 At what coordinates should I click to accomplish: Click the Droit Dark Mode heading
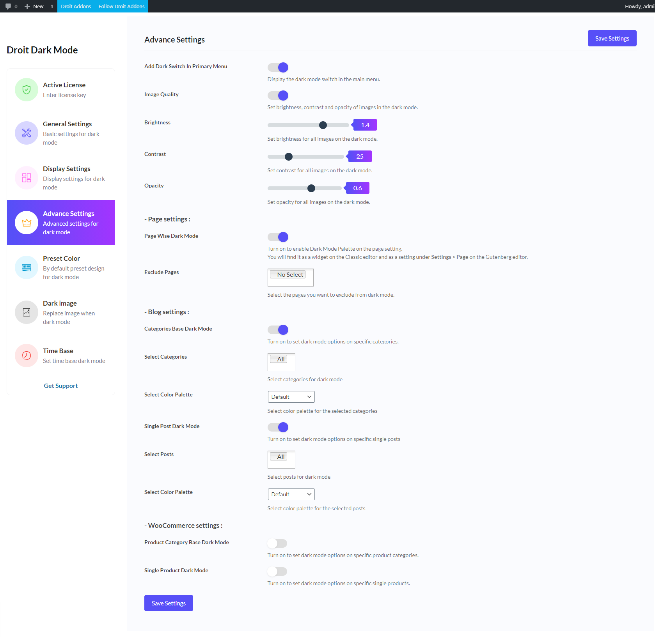(42, 50)
